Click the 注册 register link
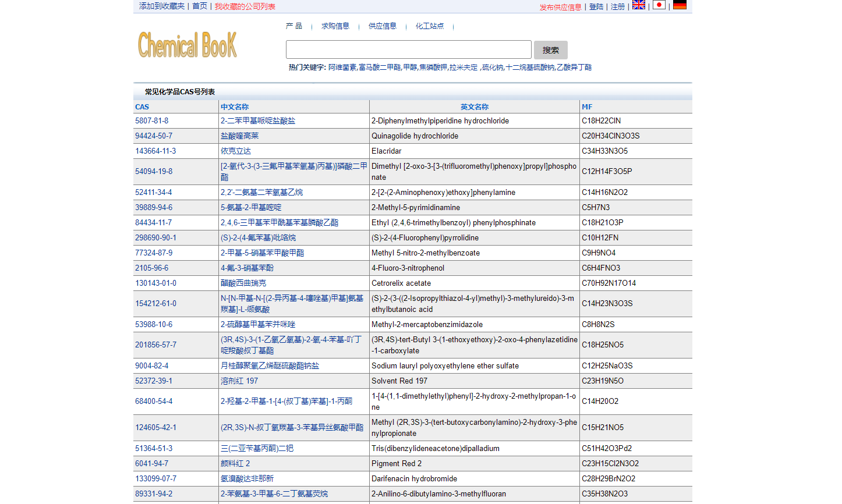This screenshot has width=842, height=504. pos(618,7)
